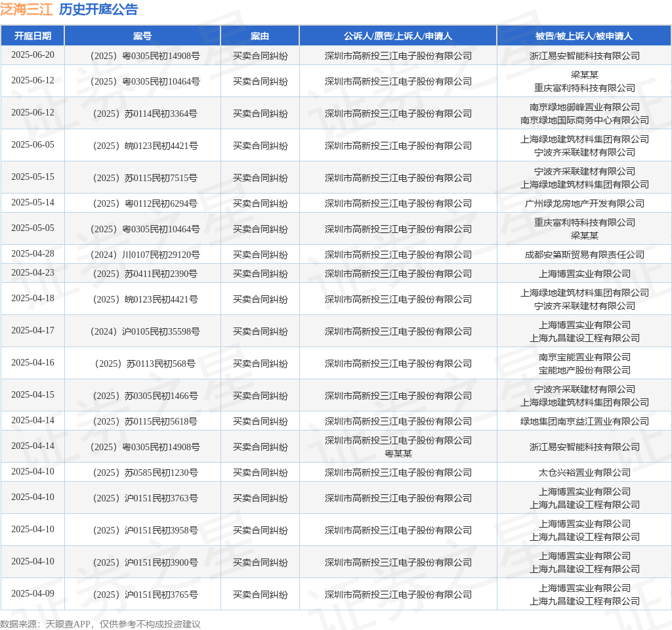Click defendant 南京绿地御峰置业有限公司

coord(584,107)
